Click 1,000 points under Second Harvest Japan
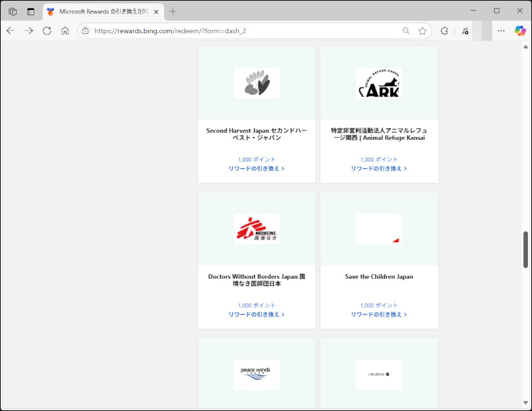Screen dimensions: 532x411 [x=257, y=160]
